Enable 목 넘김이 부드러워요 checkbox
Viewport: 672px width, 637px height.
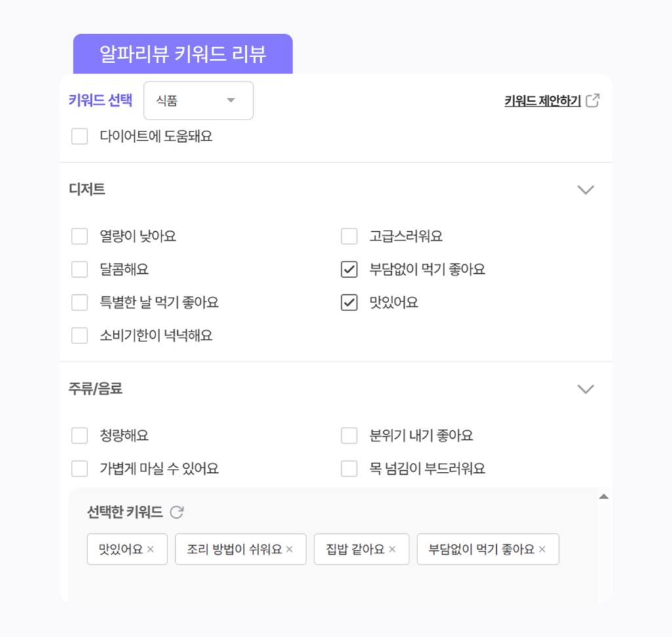pos(349,468)
